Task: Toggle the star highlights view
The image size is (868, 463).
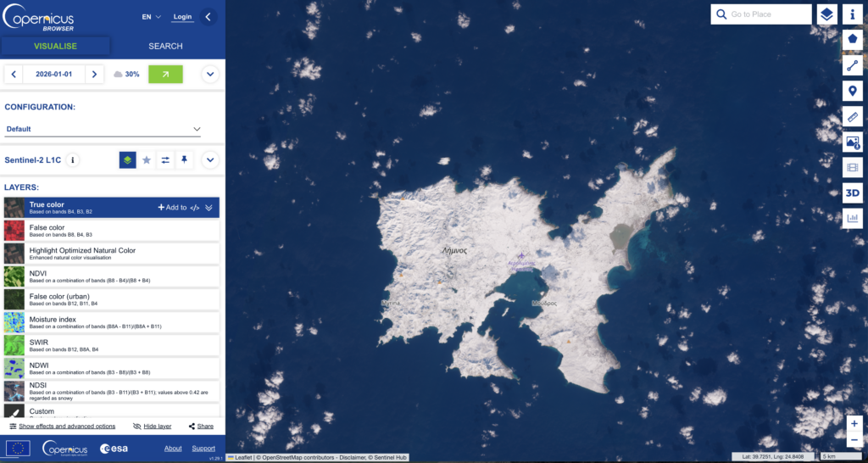Action: pyautogui.click(x=146, y=159)
